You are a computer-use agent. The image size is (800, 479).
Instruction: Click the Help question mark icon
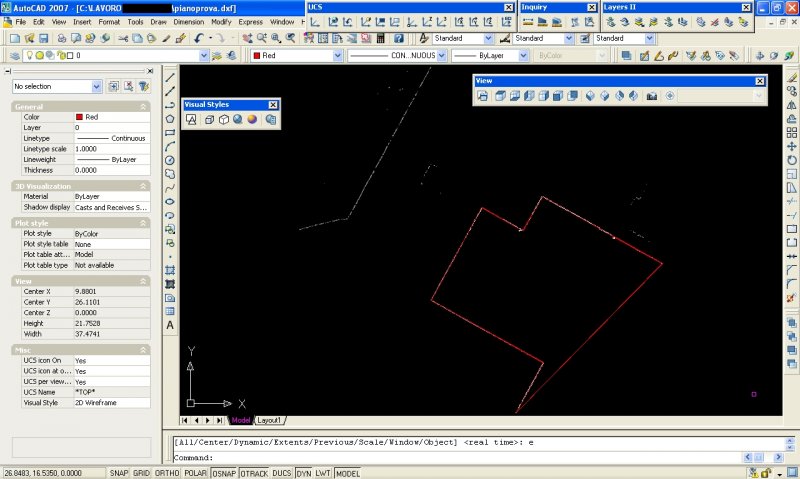(398, 38)
